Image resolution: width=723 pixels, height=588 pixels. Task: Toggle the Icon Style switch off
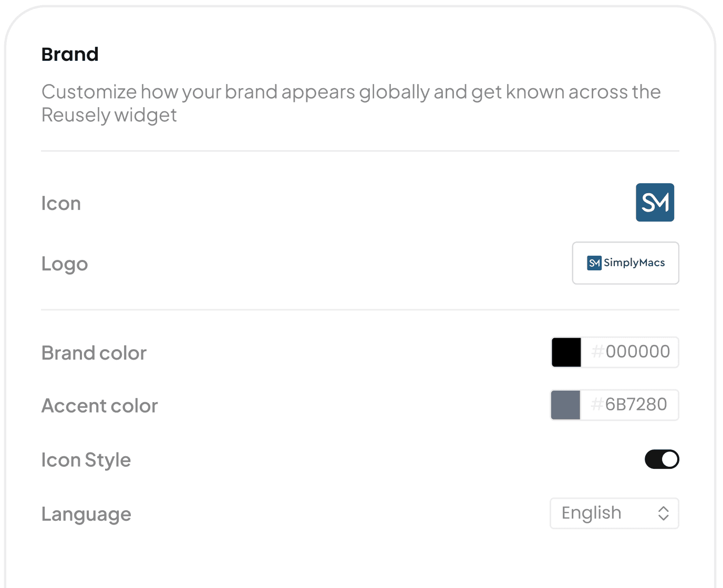click(x=662, y=459)
